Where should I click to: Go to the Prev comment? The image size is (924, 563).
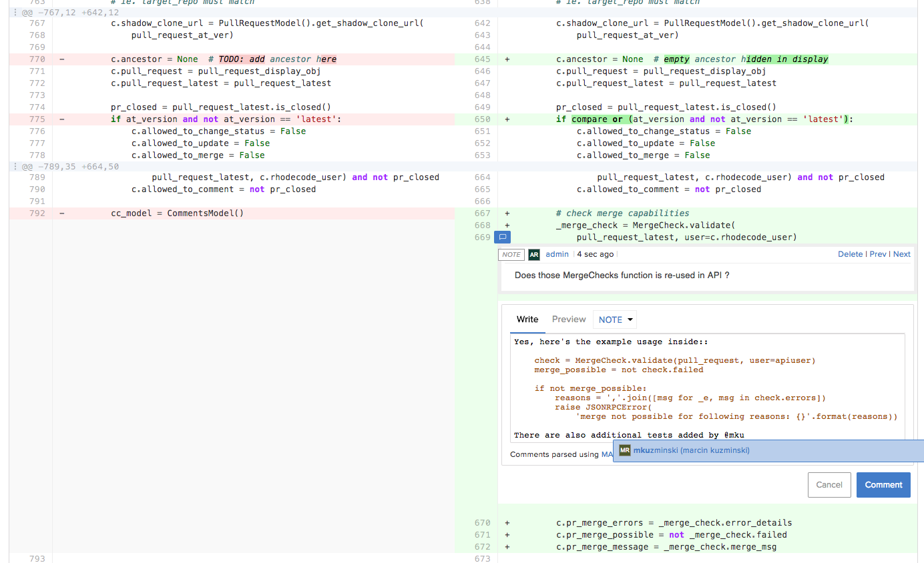877,254
